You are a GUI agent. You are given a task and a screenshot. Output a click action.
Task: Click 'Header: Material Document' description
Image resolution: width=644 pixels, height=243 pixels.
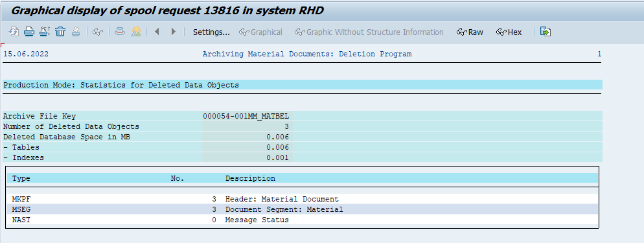click(282, 199)
